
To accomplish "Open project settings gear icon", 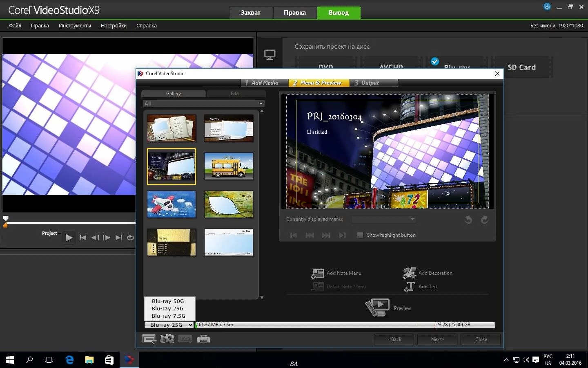I will pos(167,339).
